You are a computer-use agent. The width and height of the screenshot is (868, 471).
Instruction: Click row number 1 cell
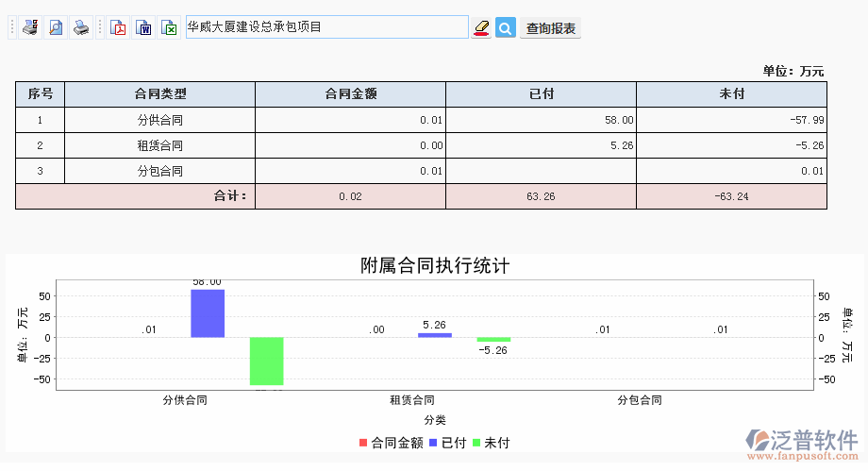tap(41, 120)
